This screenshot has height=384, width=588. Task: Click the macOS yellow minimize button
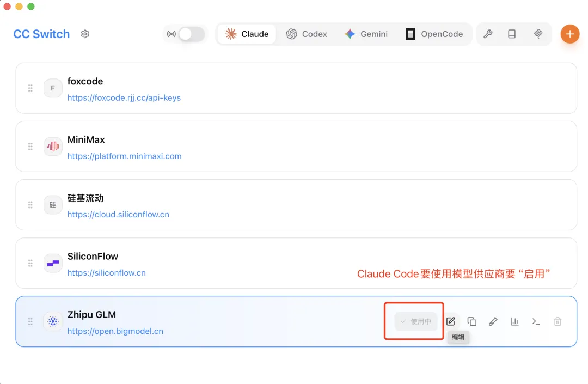coord(19,7)
